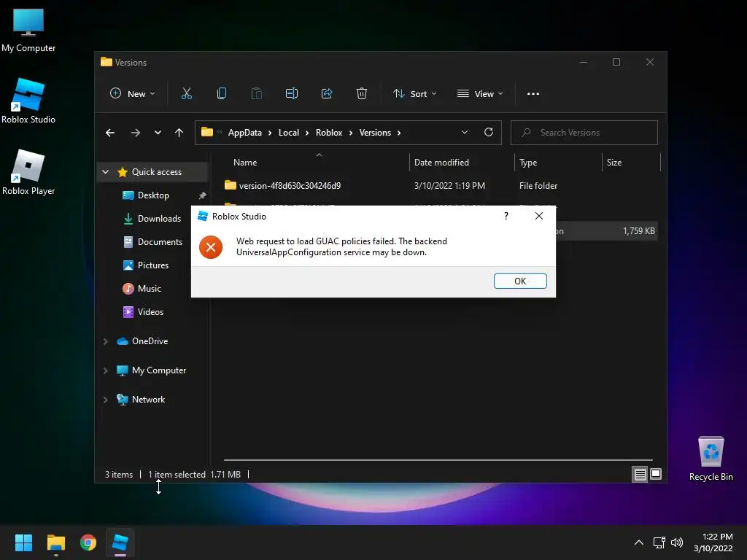Open Pictures in Quick access
The height and width of the screenshot is (560, 747).
[152, 265]
